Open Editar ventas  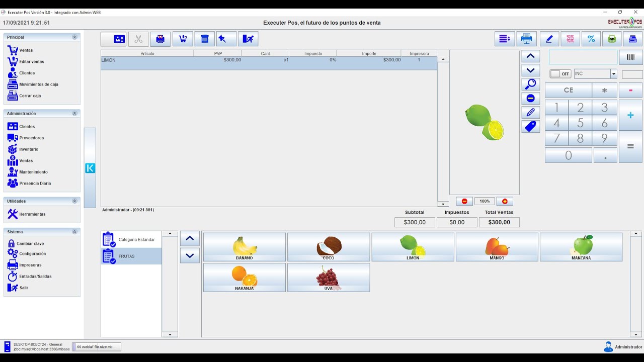pyautogui.click(x=26, y=62)
